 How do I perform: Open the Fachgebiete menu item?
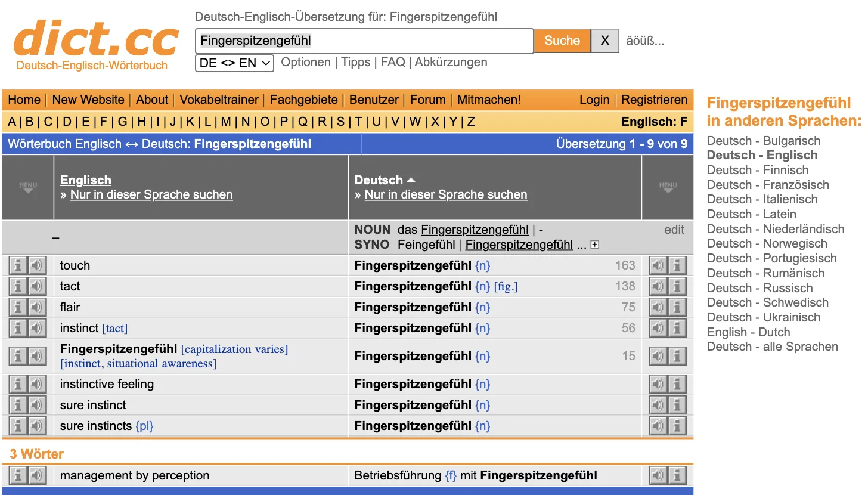click(x=304, y=100)
